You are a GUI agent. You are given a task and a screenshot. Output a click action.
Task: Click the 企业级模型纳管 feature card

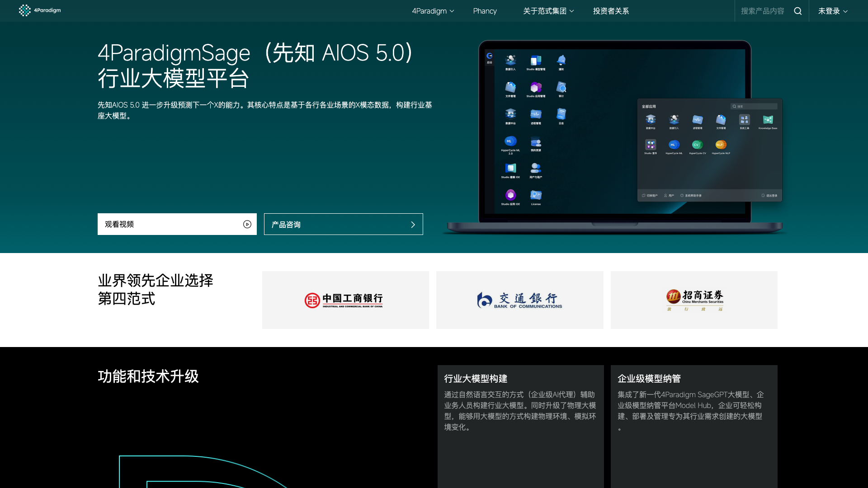tap(694, 427)
